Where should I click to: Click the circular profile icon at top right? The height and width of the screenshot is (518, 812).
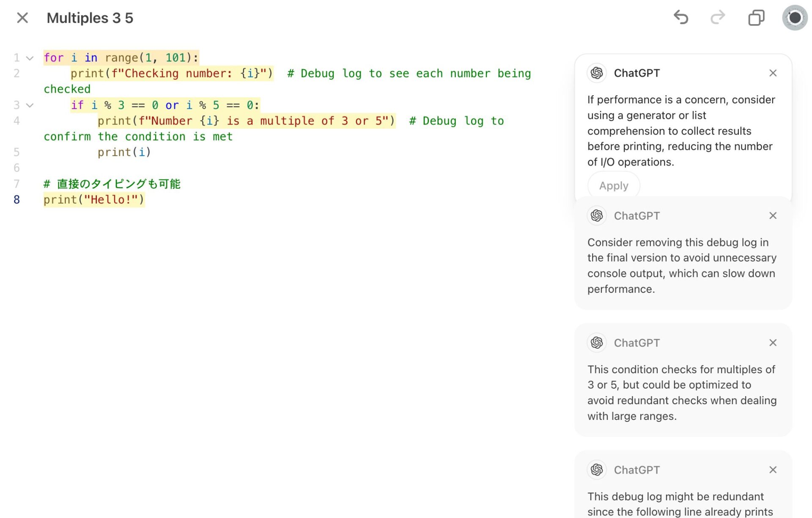[795, 18]
